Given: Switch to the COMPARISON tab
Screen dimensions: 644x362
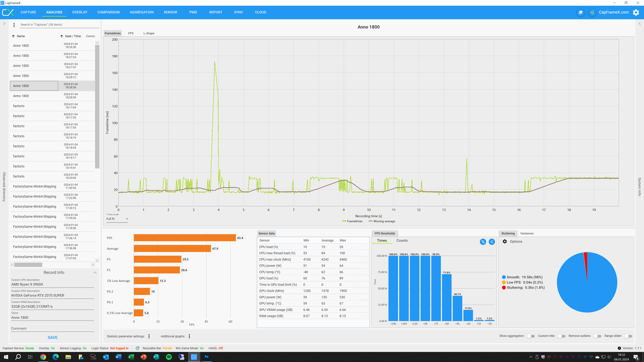Looking at the screenshot, I should (109, 12).
